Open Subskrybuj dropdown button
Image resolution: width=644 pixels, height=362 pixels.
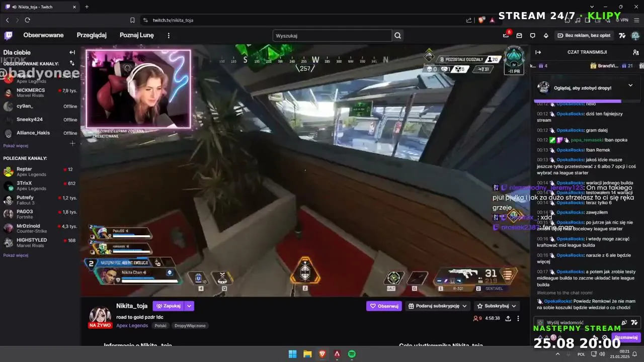(496, 306)
